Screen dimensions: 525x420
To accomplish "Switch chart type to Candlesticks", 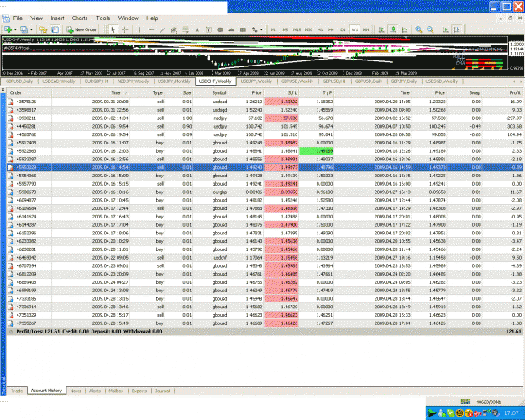I will (x=393, y=29).
